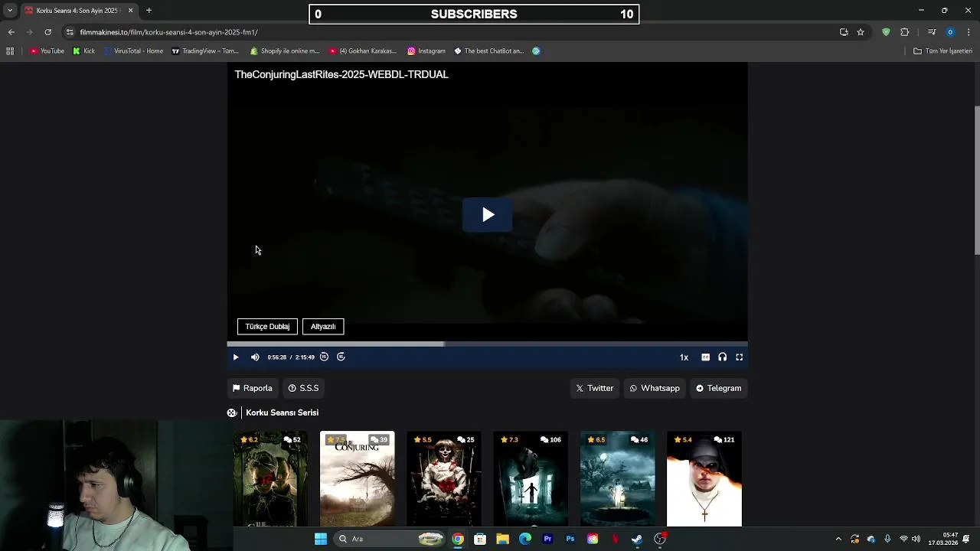
Task: Click the address bar URL
Action: tap(168, 32)
